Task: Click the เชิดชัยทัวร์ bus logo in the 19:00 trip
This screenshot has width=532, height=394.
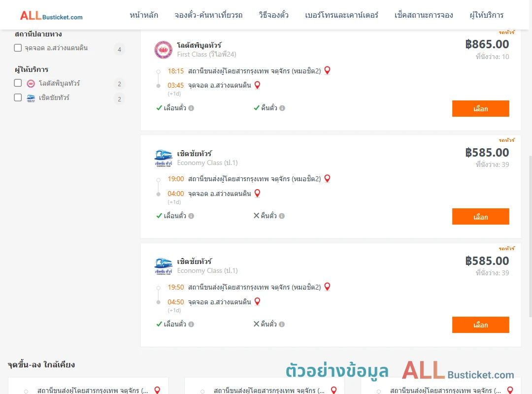Action: tap(163, 158)
